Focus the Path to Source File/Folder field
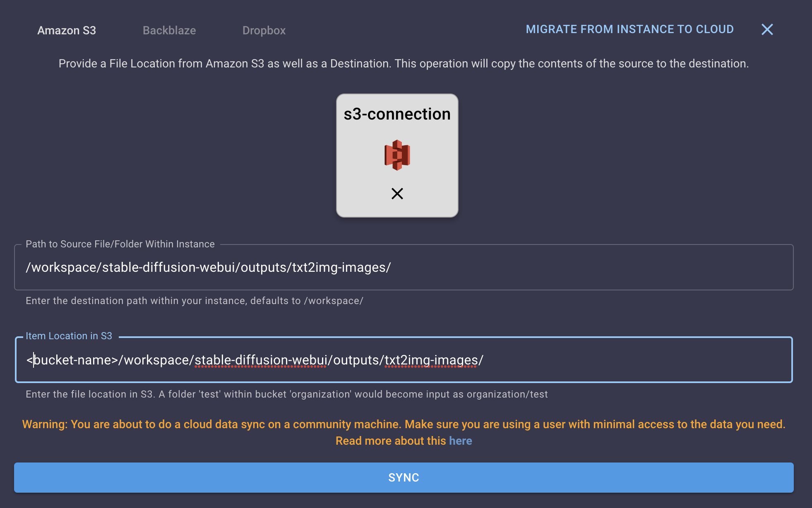The width and height of the screenshot is (812, 508). tap(404, 267)
